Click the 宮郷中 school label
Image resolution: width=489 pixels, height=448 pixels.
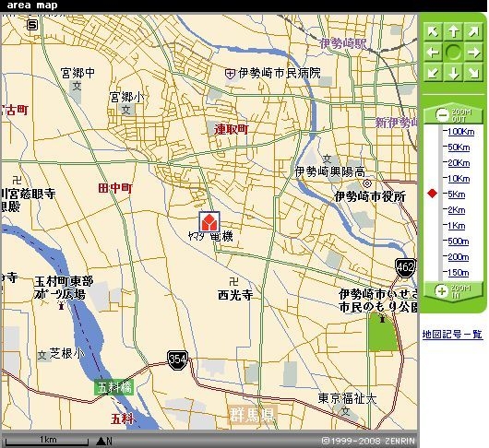(x=78, y=73)
